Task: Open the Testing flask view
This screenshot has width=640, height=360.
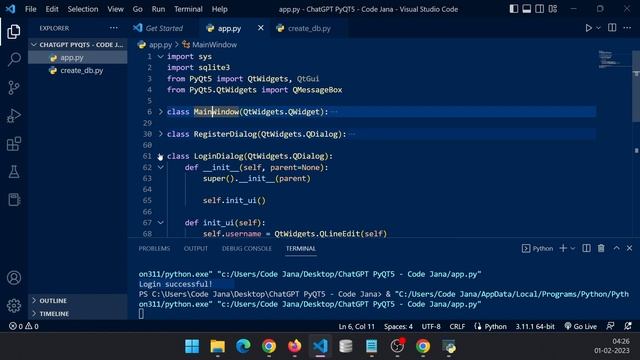Action: (13, 172)
